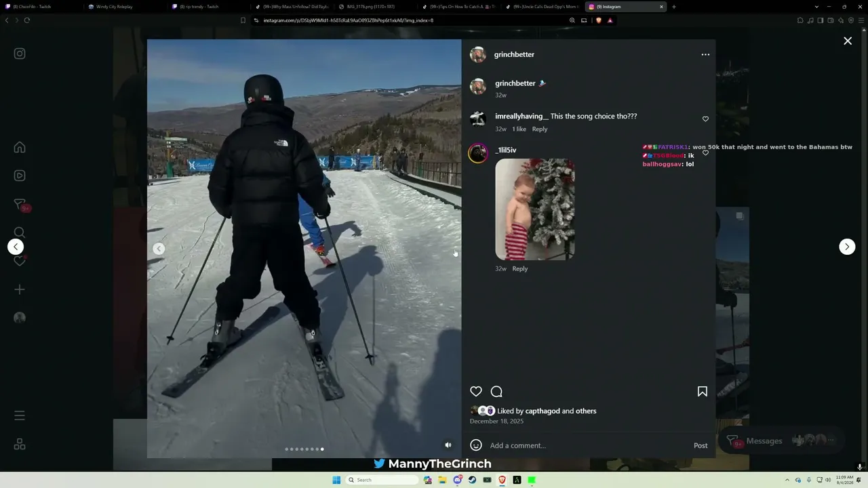
Task: Bookmark this page in the address bar
Action: coord(243,20)
